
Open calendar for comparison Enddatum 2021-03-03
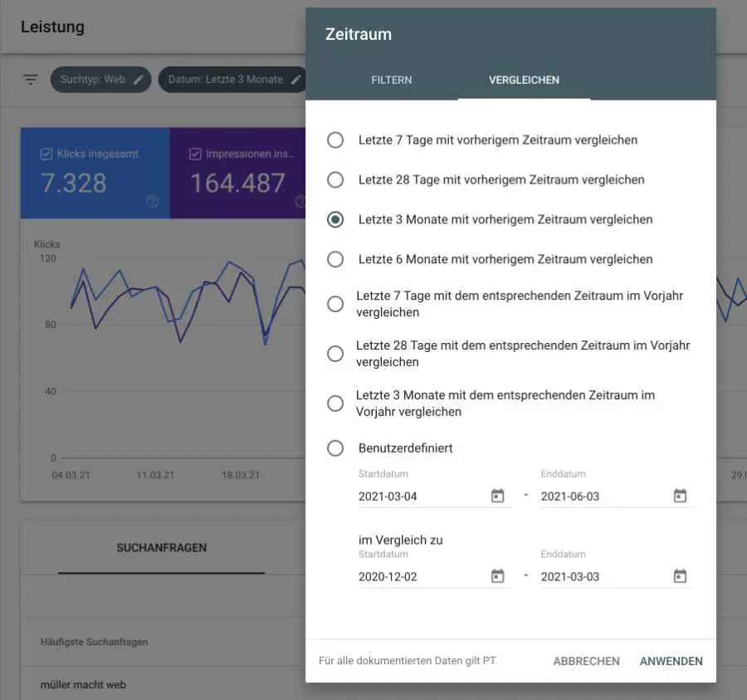[x=680, y=576]
